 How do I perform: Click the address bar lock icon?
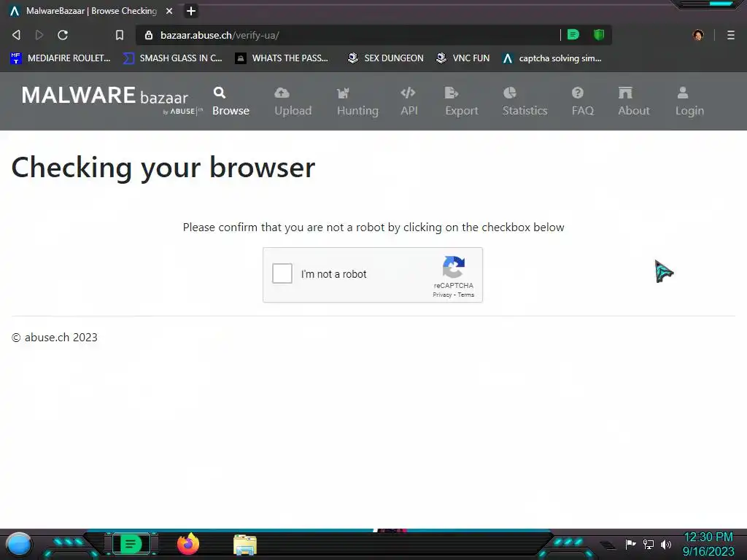click(x=149, y=35)
